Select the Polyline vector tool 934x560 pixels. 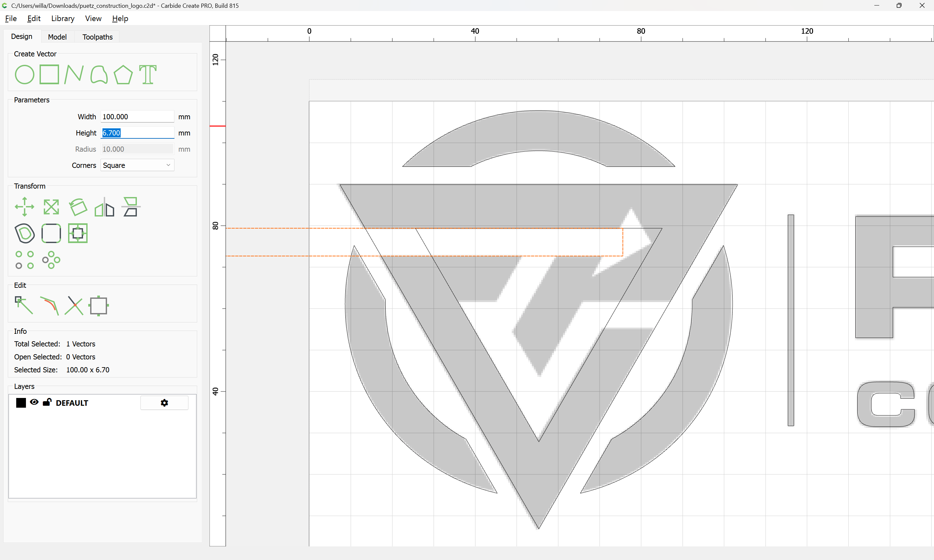coord(74,74)
